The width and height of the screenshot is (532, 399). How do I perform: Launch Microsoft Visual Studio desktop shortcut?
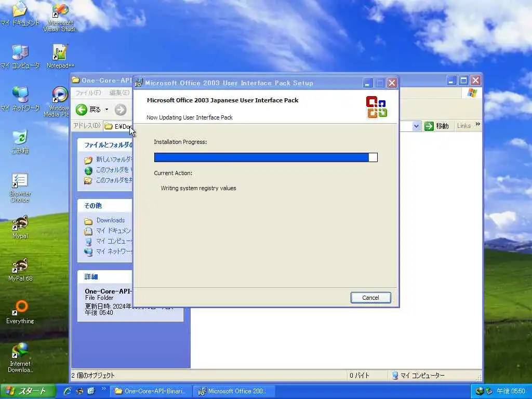tap(60, 17)
